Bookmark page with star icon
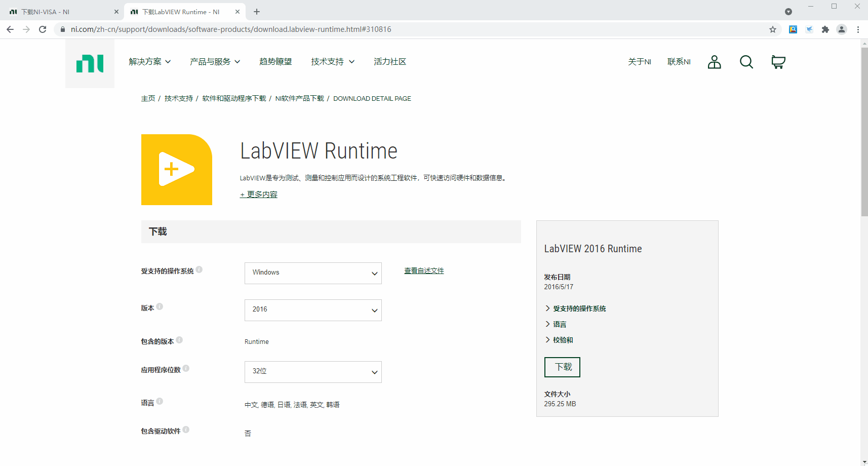The image size is (868, 466). pyautogui.click(x=773, y=29)
